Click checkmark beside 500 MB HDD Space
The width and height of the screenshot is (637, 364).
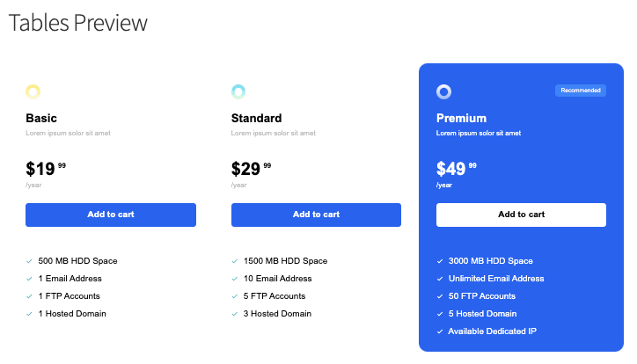(29, 261)
